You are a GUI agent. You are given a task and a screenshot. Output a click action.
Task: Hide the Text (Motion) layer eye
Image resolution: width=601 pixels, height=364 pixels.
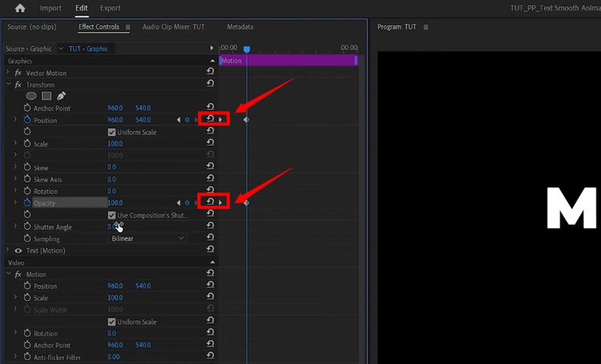18,251
